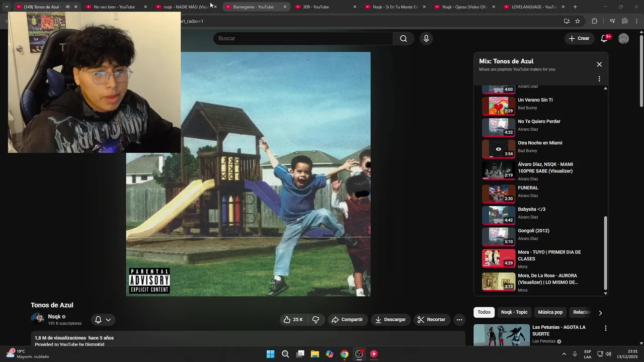This screenshot has width=644, height=362.
Task: Open File Explorer from taskbar
Action: click(x=315, y=354)
